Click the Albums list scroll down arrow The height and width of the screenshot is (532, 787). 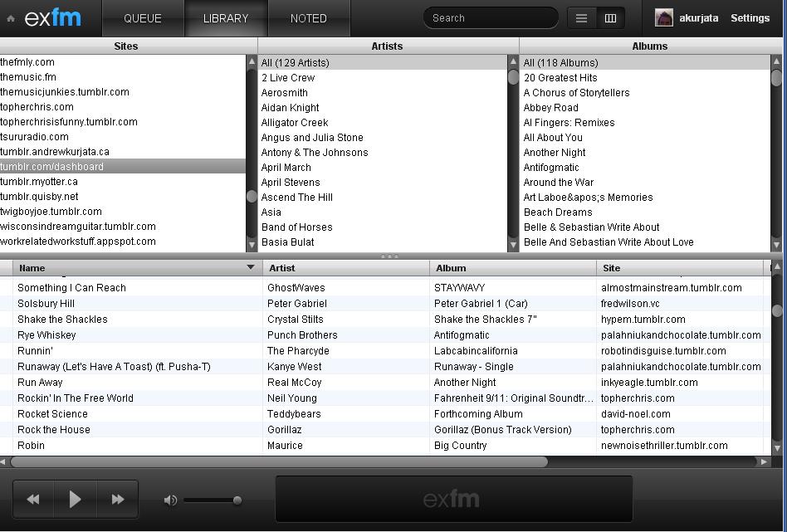point(776,245)
